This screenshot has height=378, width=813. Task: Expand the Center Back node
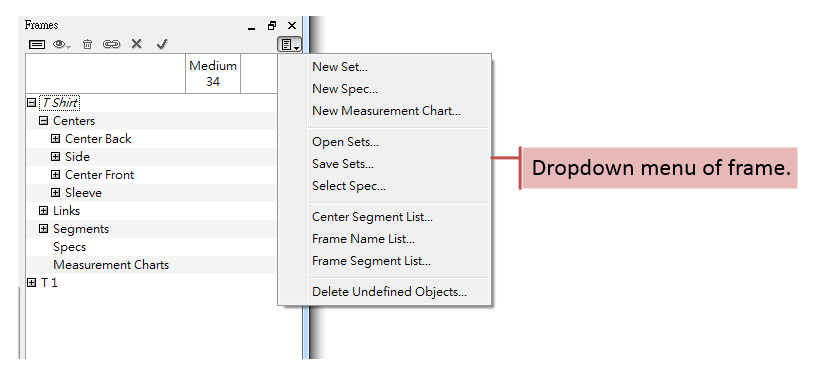tap(55, 139)
